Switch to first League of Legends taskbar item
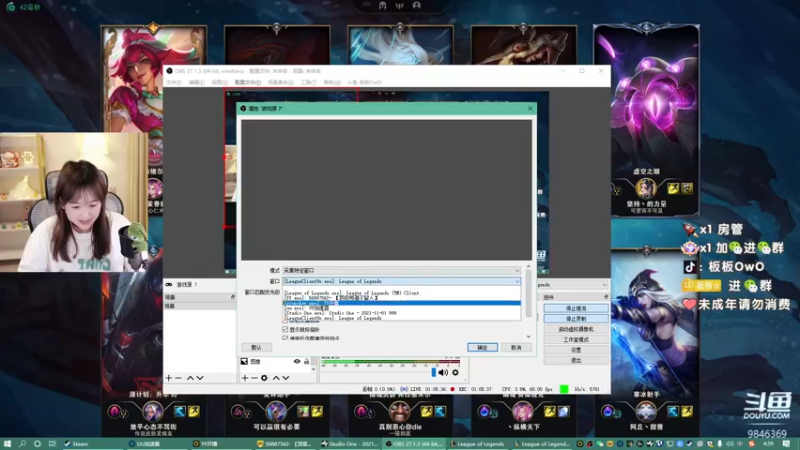Screen dimensions: 800x450 pos(479,444)
